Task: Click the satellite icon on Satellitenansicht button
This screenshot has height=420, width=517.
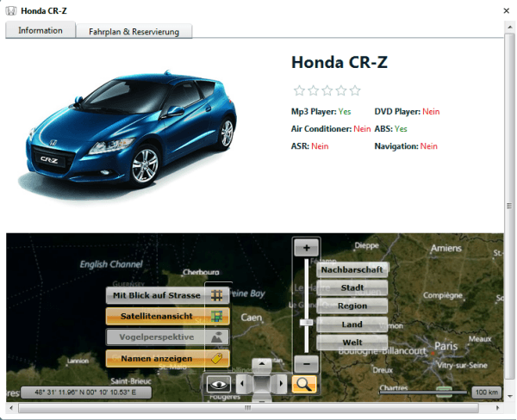Action: [x=216, y=316]
